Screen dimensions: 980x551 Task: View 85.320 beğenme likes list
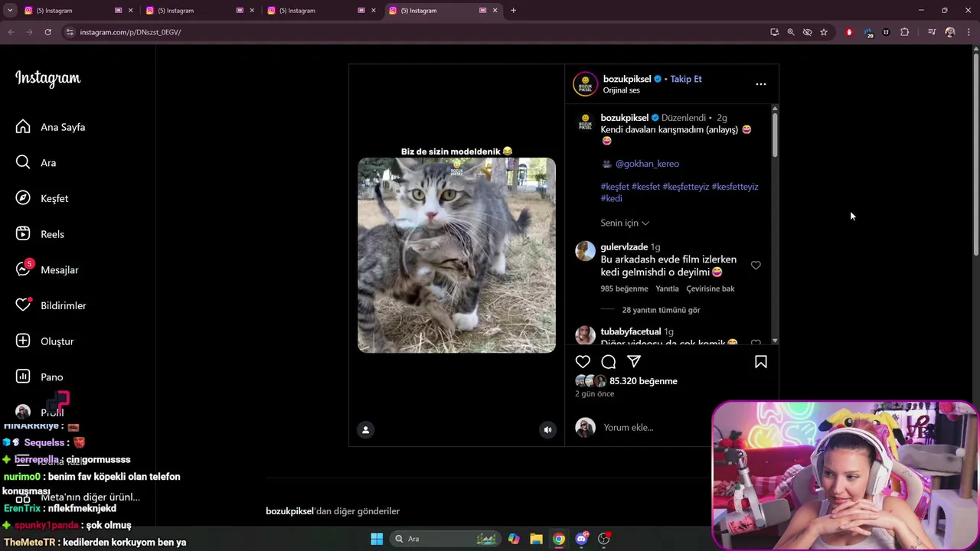(643, 381)
